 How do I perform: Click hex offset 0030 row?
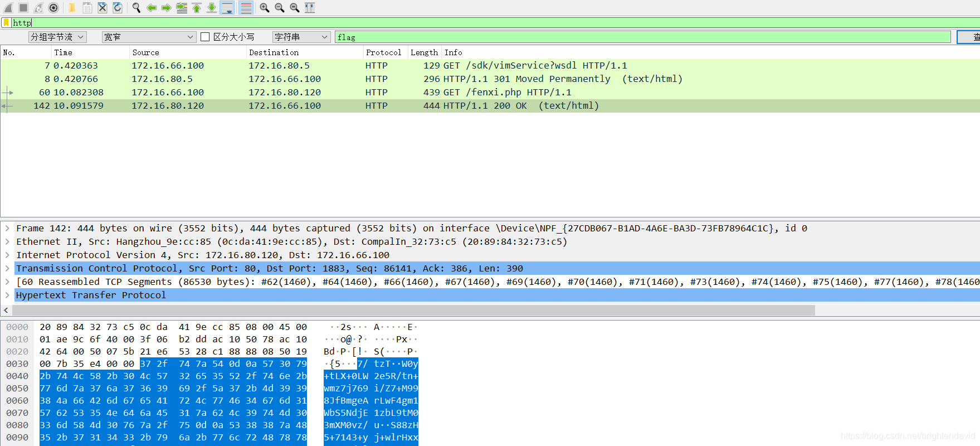(x=17, y=363)
